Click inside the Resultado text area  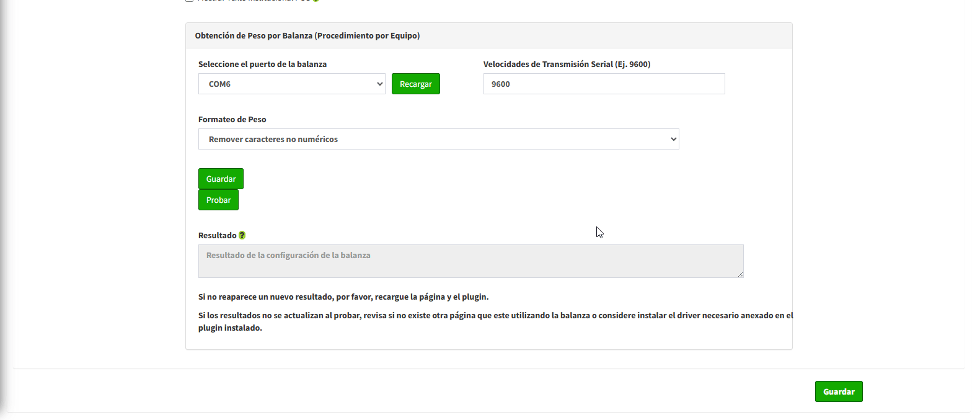coord(470,261)
